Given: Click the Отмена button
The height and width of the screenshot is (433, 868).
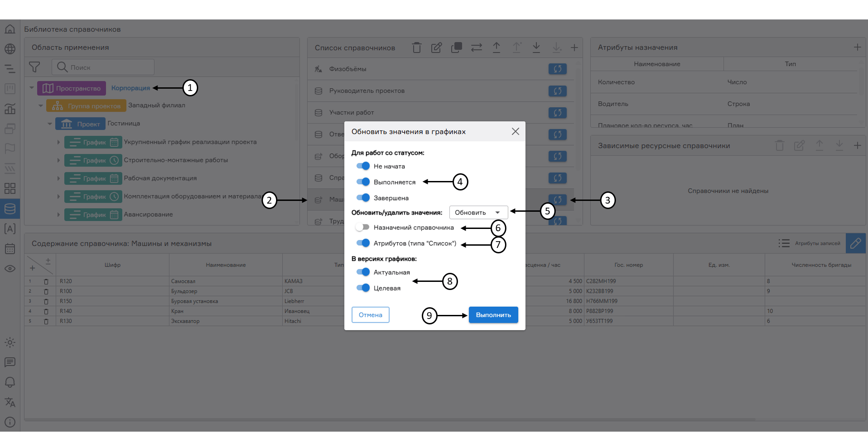Looking at the screenshot, I should click(370, 315).
